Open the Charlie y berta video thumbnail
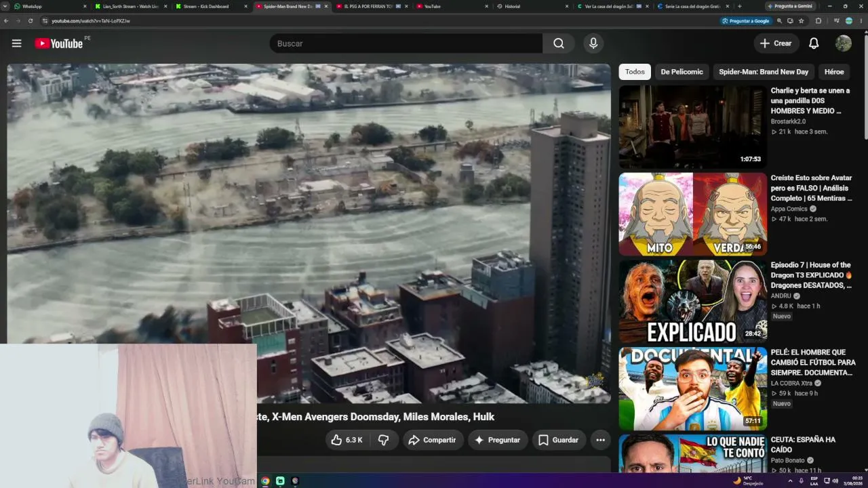This screenshot has width=868, height=488. [692, 127]
